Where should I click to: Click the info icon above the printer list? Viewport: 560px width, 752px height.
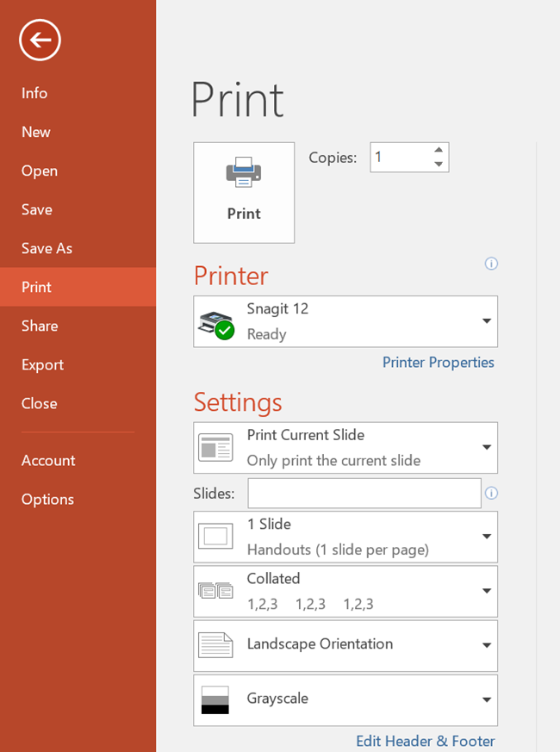491,264
